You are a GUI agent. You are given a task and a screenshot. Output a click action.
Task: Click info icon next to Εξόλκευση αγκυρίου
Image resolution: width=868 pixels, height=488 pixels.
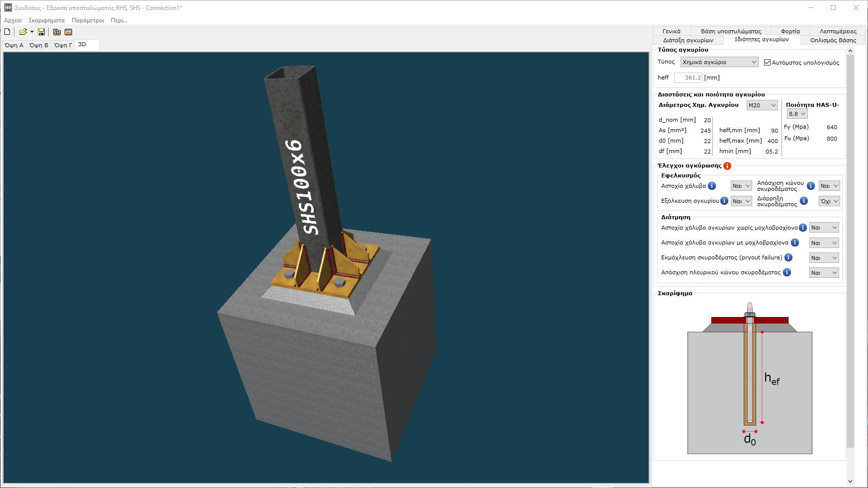coord(724,201)
